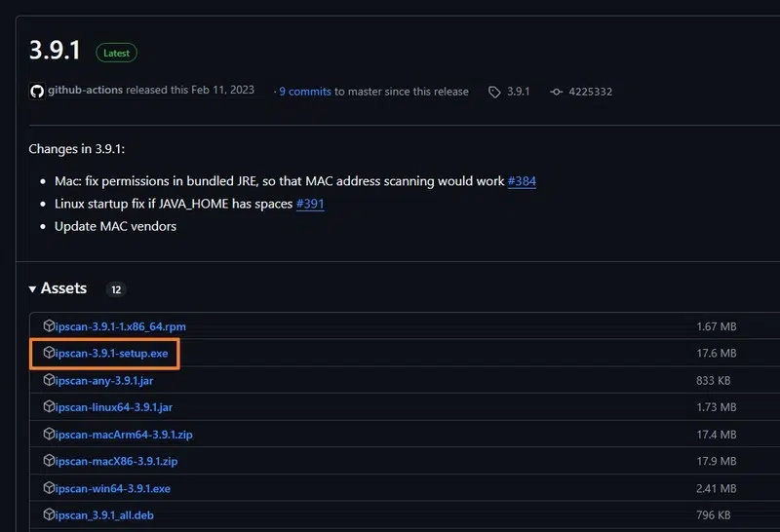The image size is (780, 532).
Task: Download ipscan_3.9.1_all.deb package
Action: (x=104, y=515)
